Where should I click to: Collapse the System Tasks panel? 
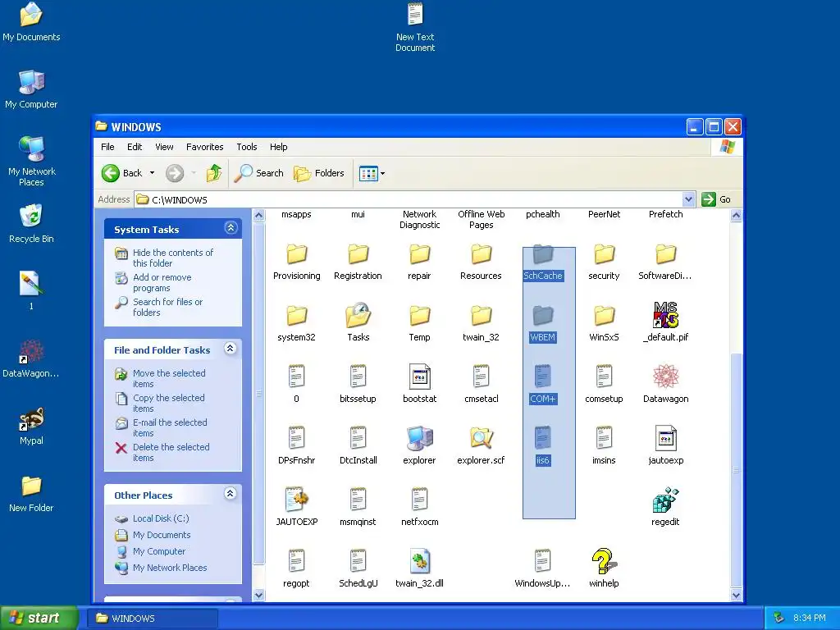pos(231,228)
